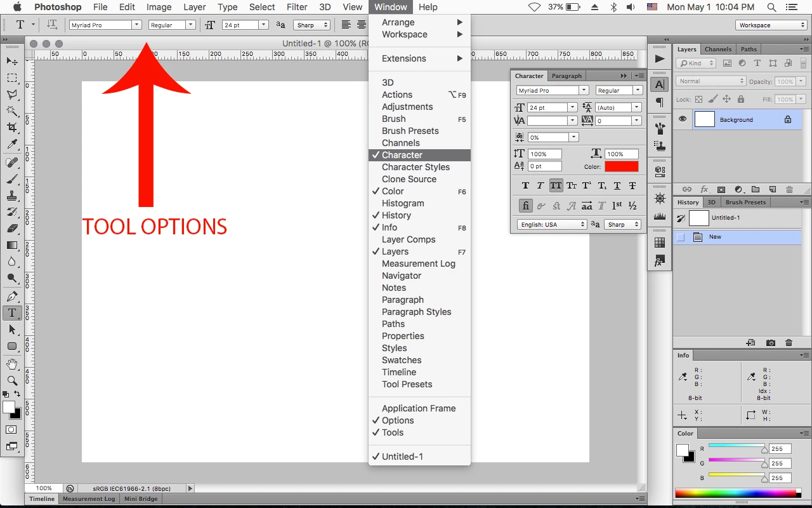This screenshot has height=508, width=812.
Task: Select the Healing Brush tool
Action: coord(12,163)
